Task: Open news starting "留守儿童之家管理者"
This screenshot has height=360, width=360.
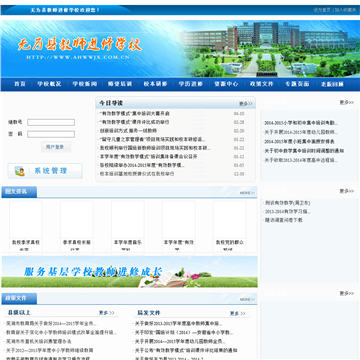Action: (153, 140)
